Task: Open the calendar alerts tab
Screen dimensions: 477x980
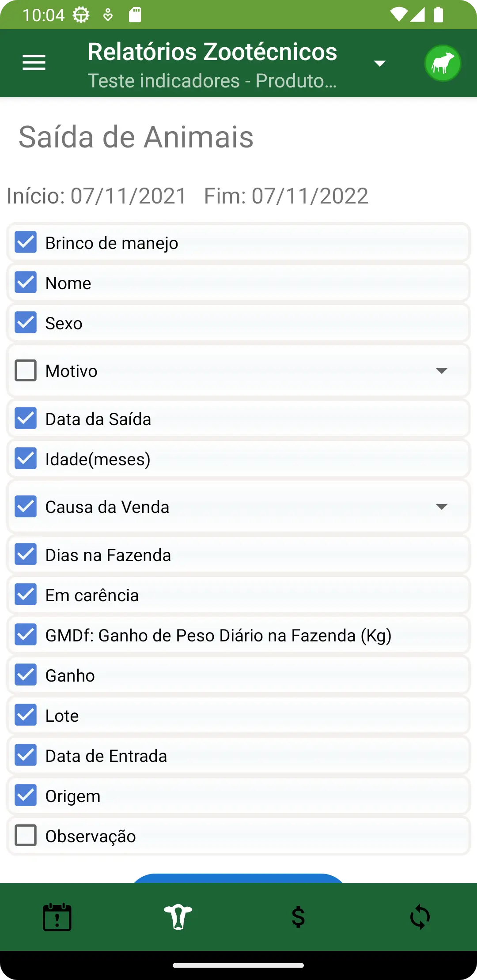Action: (57, 917)
